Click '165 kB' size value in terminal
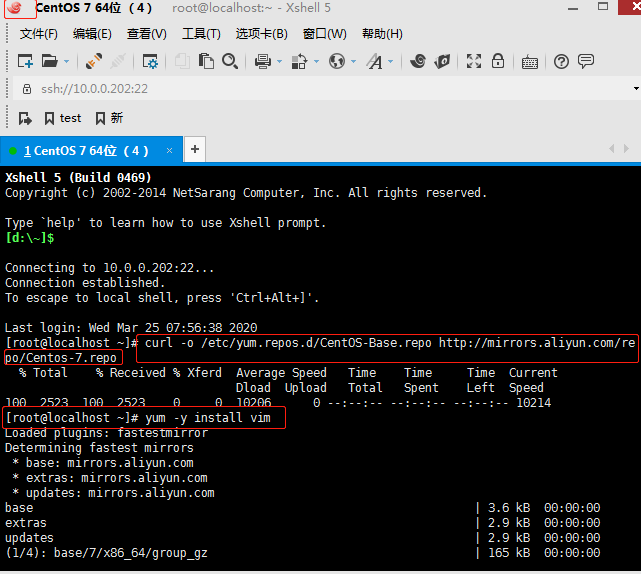The width and height of the screenshot is (641, 574). point(509,553)
